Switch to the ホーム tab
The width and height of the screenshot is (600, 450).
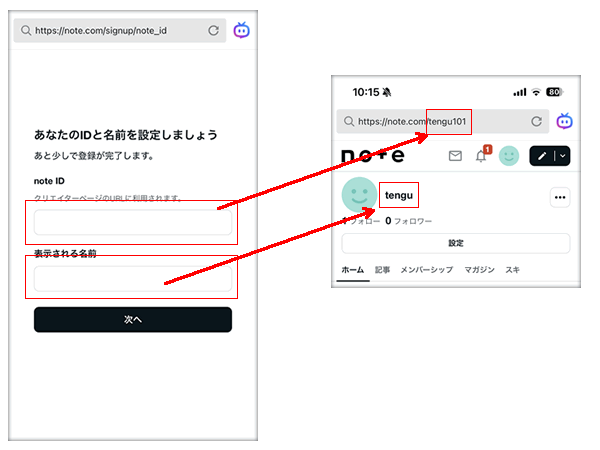coord(352,270)
